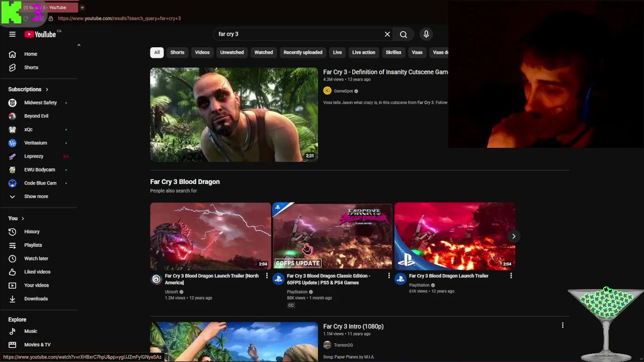The image size is (644, 362).
Task: Expand the You section header
Action: [x=16, y=218]
